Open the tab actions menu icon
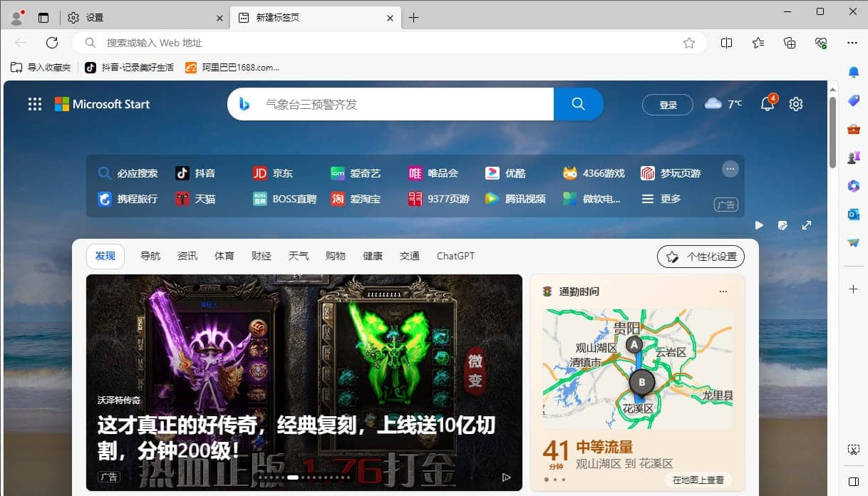 (x=44, y=18)
